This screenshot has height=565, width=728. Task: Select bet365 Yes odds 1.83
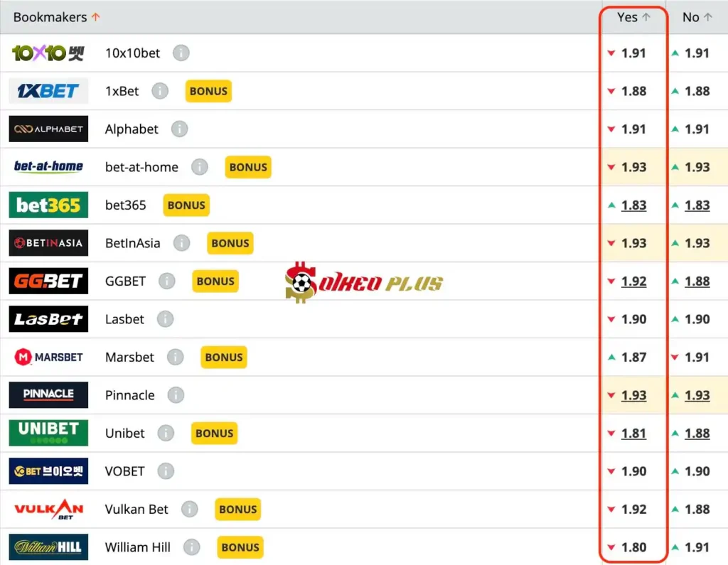pos(633,205)
